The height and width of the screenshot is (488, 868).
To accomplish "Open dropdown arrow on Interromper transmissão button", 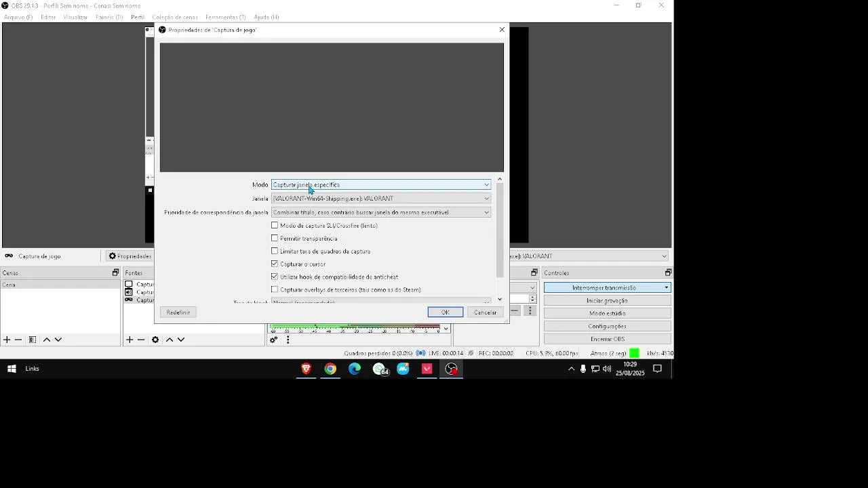I will pyautogui.click(x=667, y=287).
